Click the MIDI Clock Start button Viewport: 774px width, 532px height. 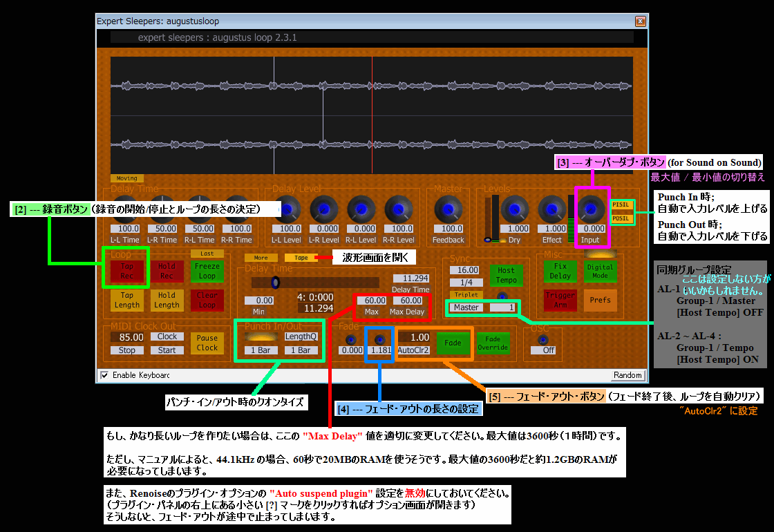pyautogui.click(x=167, y=350)
